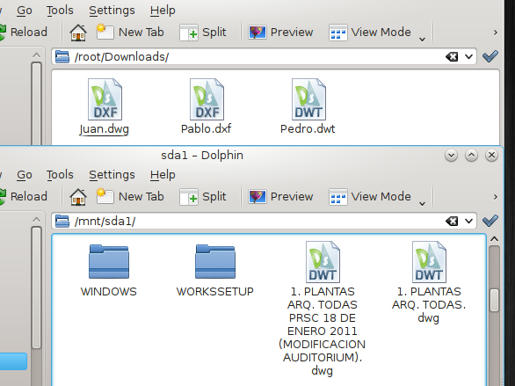Click Split in the upper Downloads window

click(203, 32)
